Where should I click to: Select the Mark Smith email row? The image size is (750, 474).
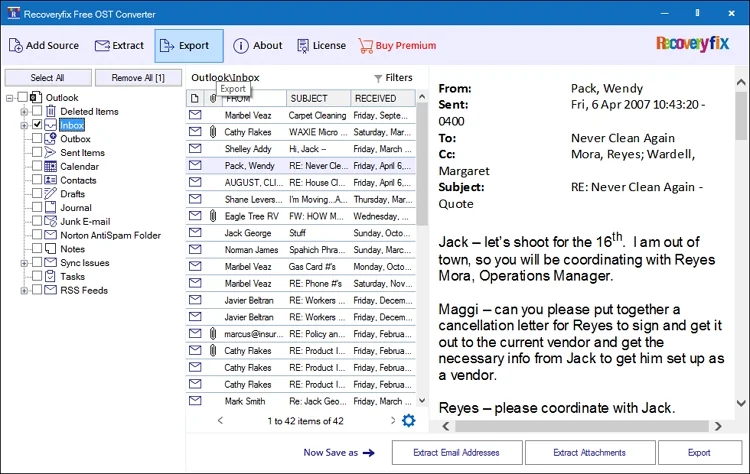pos(300,401)
